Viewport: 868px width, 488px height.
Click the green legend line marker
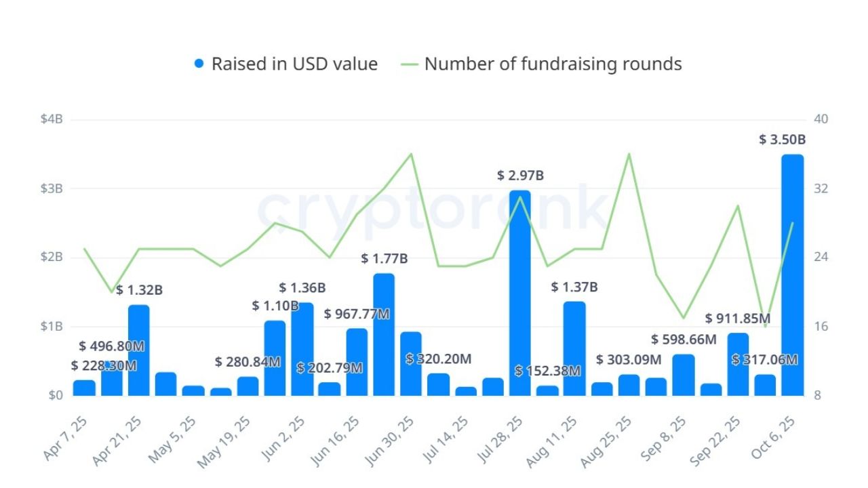pyautogui.click(x=410, y=64)
